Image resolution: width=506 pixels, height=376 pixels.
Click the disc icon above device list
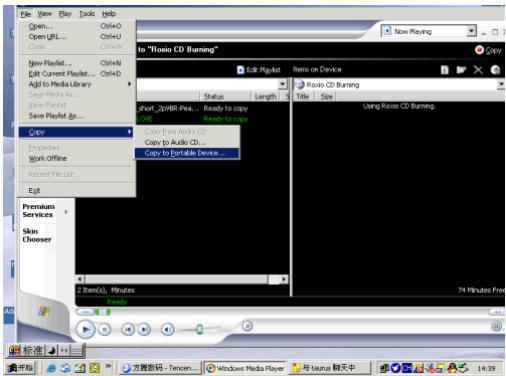point(495,70)
